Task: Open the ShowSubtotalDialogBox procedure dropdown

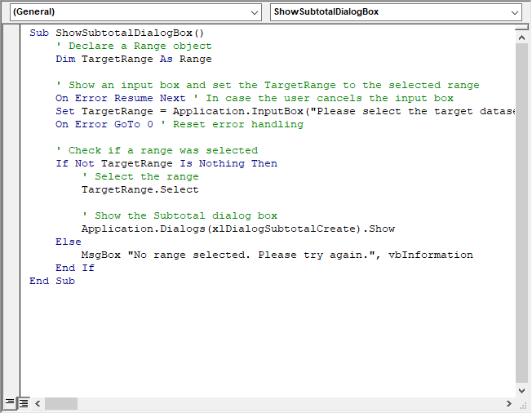Action: click(x=396, y=12)
